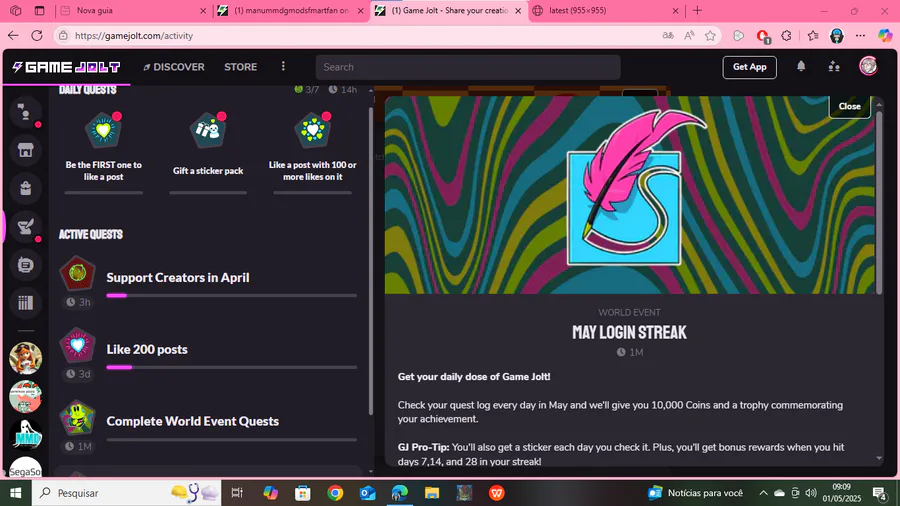Click the quest list scrollbar
Screen dimensions: 900x506
click(x=371, y=261)
